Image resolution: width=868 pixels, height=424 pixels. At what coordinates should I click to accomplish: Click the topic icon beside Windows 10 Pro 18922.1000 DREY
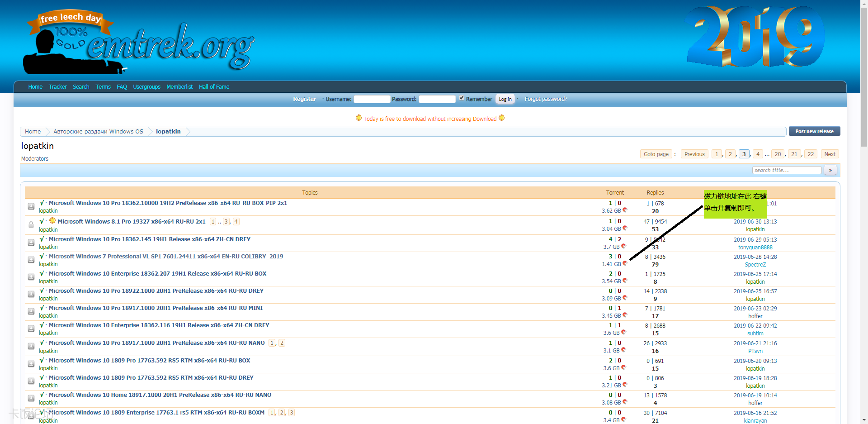(x=31, y=294)
